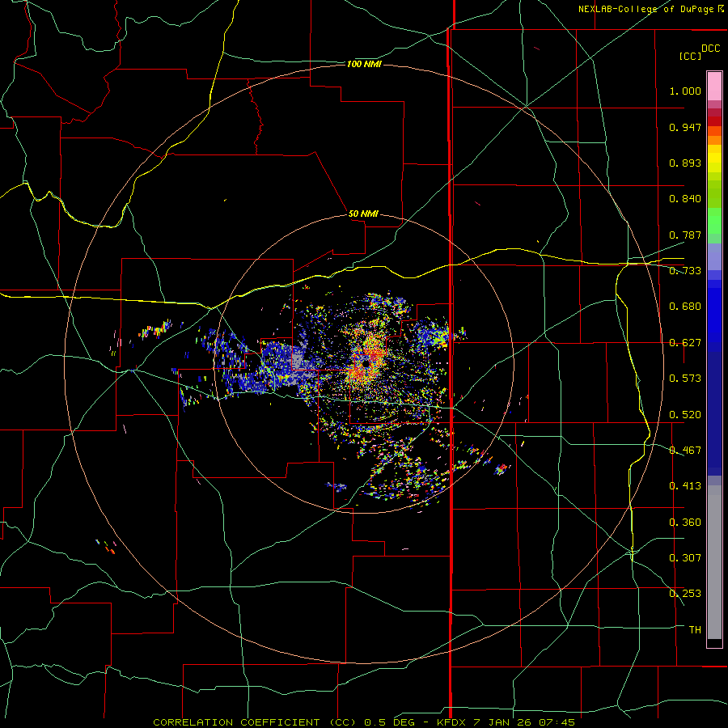Screen dimensions: 728x728
Task: Click the 0.360 scale value
Action: (685, 522)
